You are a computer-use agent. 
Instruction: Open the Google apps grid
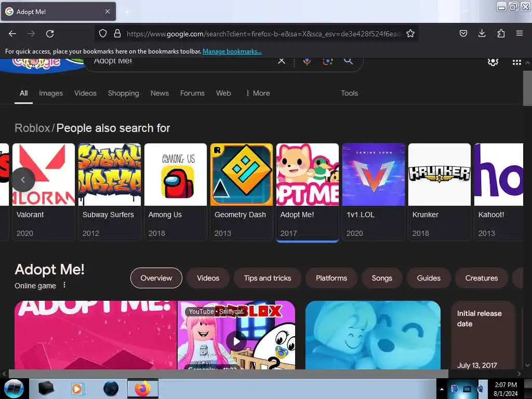click(x=517, y=62)
